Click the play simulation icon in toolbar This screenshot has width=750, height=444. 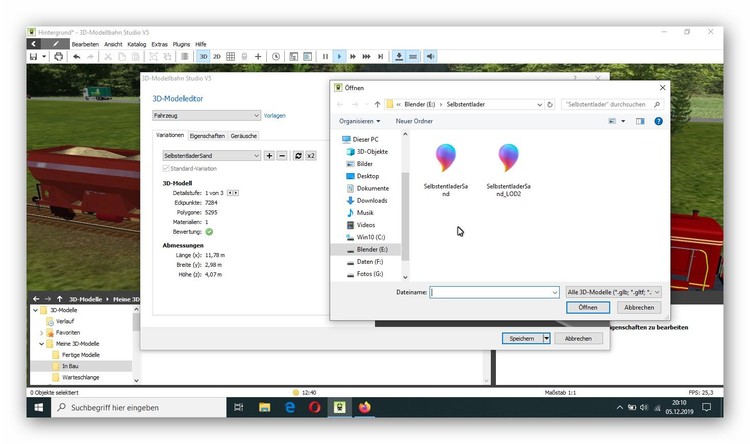340,57
